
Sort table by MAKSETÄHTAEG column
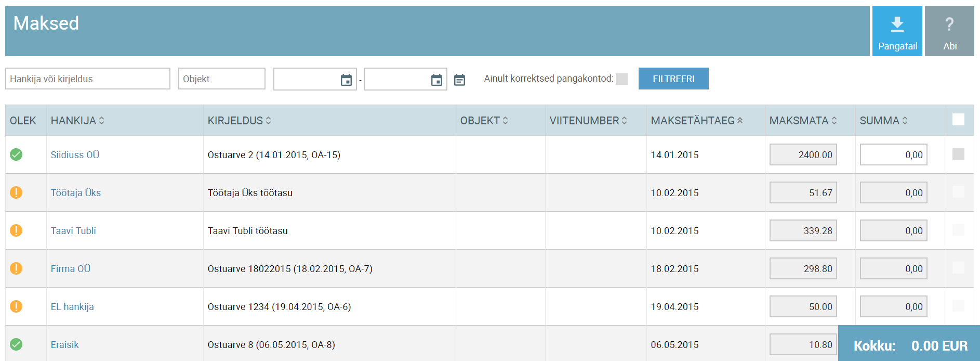[x=697, y=121]
